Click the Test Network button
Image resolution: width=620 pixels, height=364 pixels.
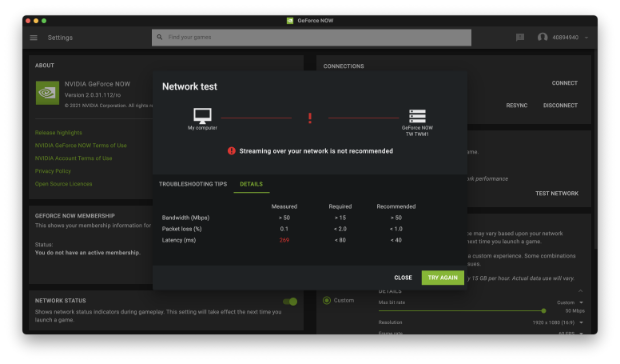click(557, 193)
